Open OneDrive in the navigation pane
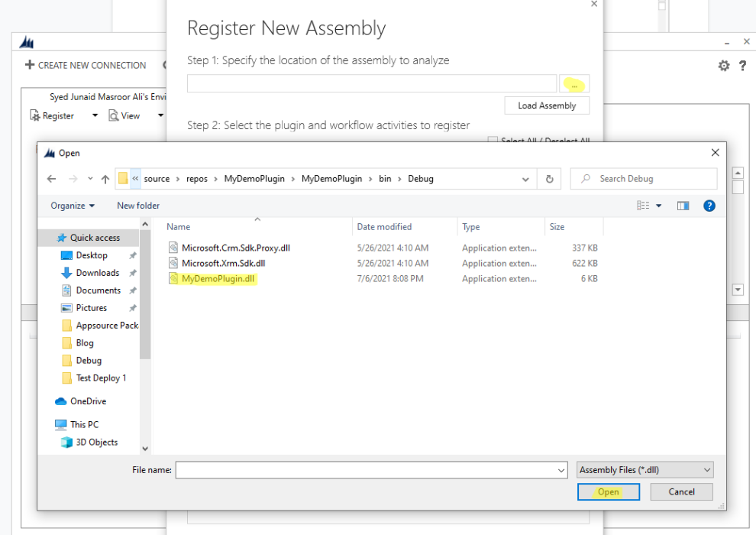The height and width of the screenshot is (535, 756). click(x=88, y=401)
